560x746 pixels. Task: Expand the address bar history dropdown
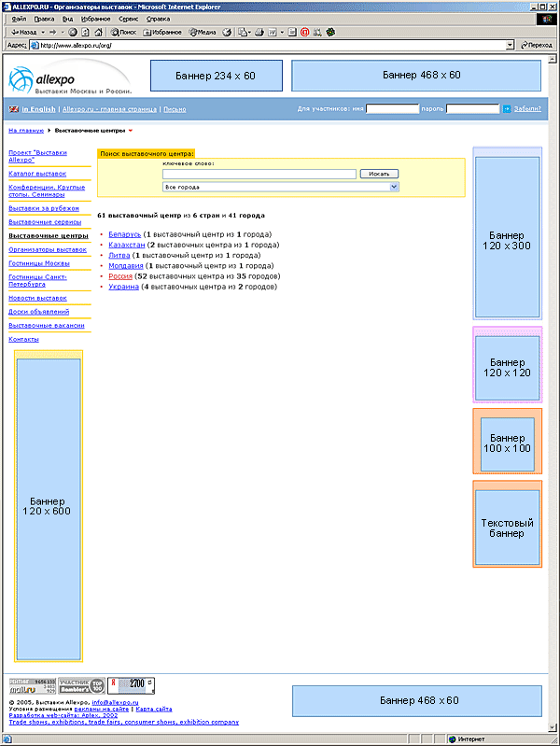(x=510, y=45)
